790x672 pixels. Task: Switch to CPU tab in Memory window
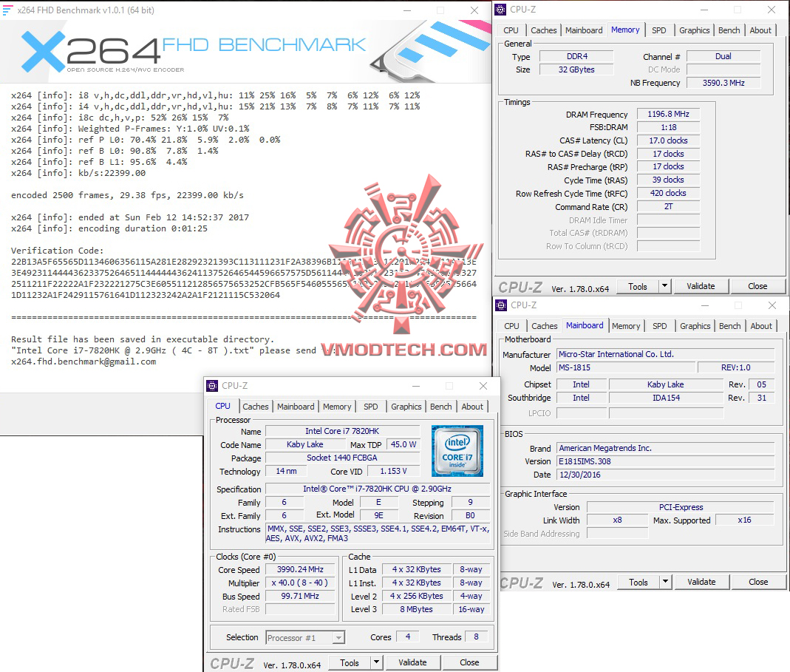[511, 30]
